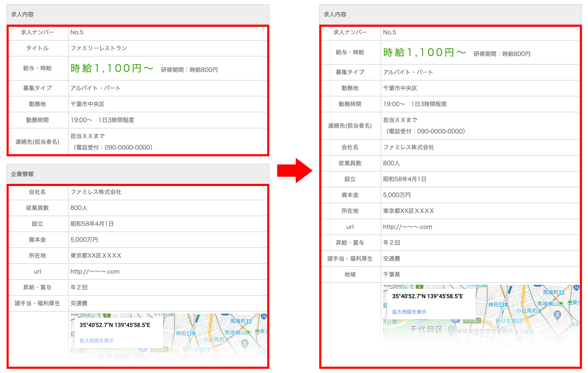Click coordinates text in 企業情報 map card
The height and width of the screenshot is (373, 588).
click(115, 325)
